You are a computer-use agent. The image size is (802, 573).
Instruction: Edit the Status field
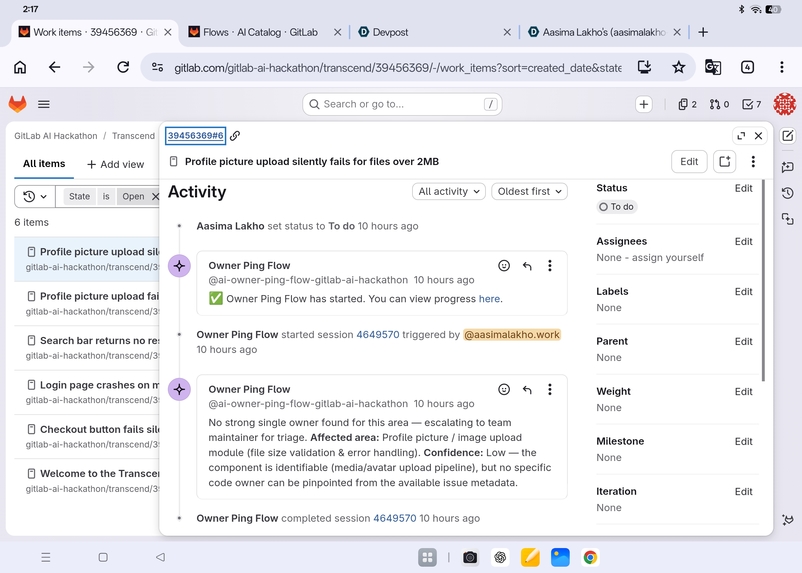[x=743, y=188]
